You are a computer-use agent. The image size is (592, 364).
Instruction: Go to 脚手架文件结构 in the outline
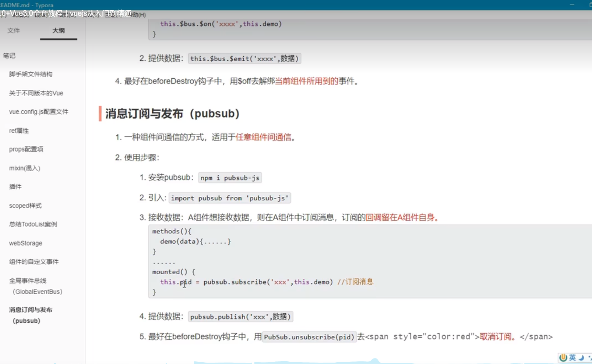[x=31, y=74]
